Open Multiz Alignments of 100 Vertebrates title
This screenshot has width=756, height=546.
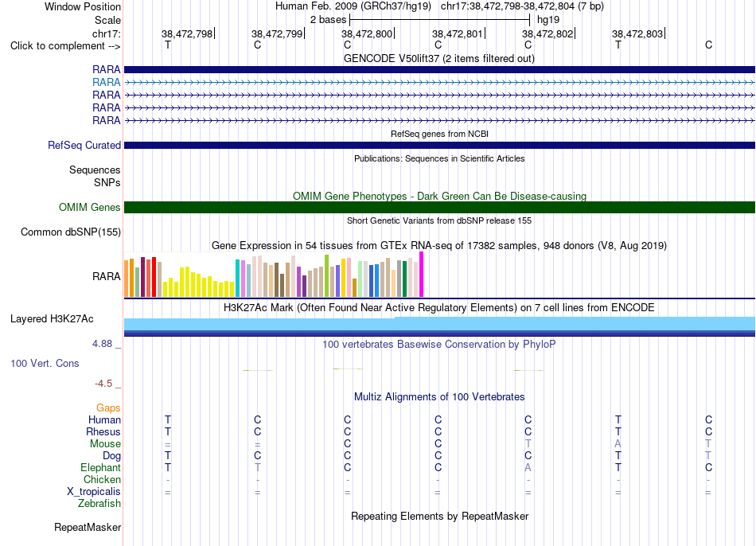point(439,397)
